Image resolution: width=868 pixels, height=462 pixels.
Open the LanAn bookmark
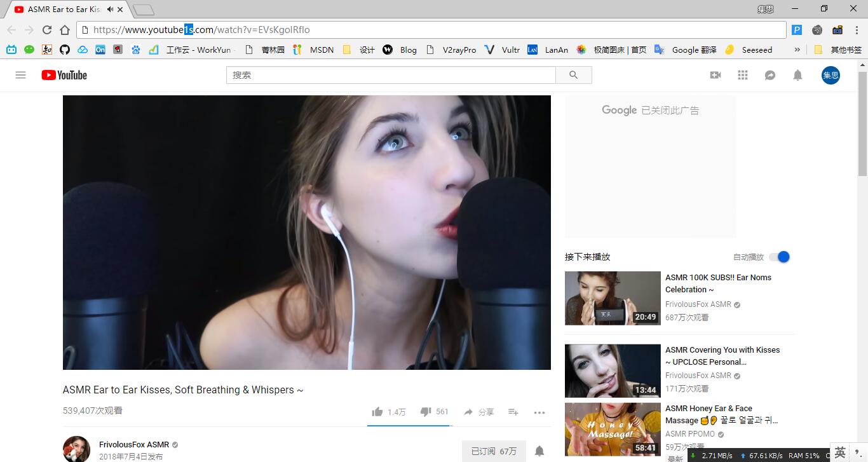click(x=548, y=50)
